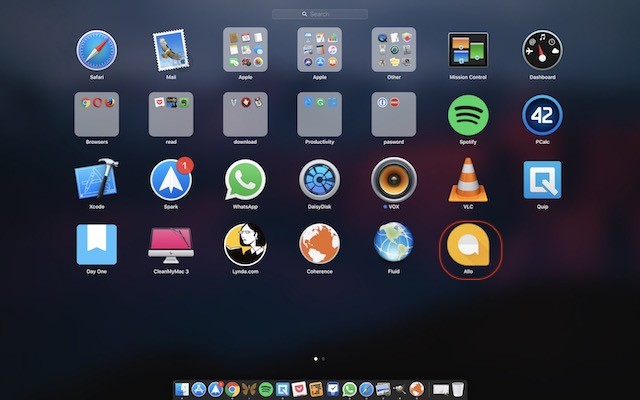640x400 pixels.
Task: Launch Xcode
Action: 97,179
